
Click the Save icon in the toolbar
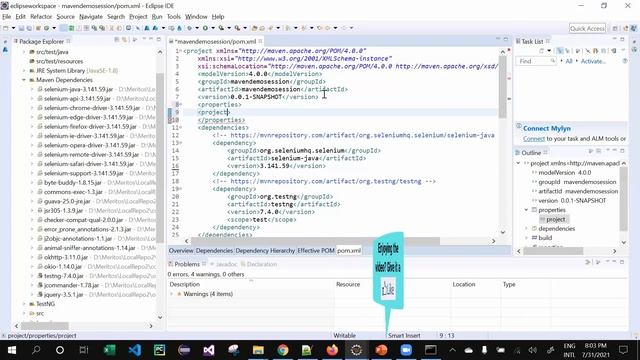21,28
